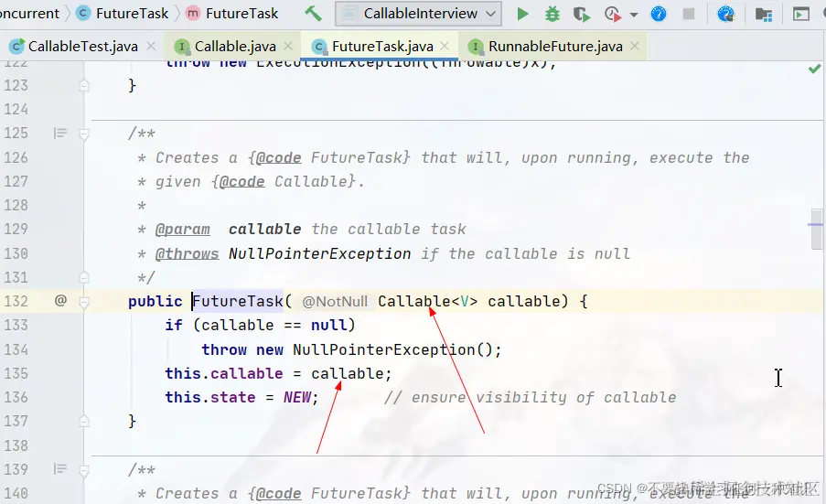The height and width of the screenshot is (504, 826).
Task: Click the FutureTask class breadcrumb
Action: 132,13
